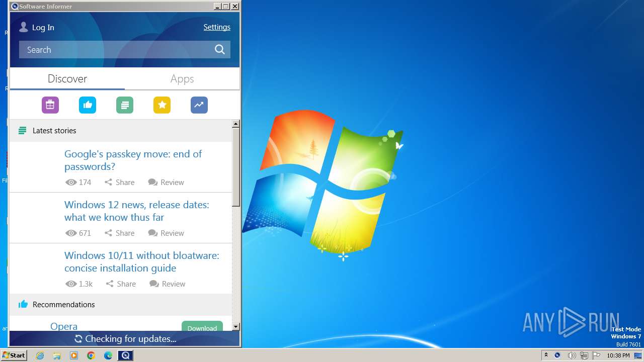Click the vertical scrollbar thumb
The width and height of the screenshot is (644, 362).
236,167
